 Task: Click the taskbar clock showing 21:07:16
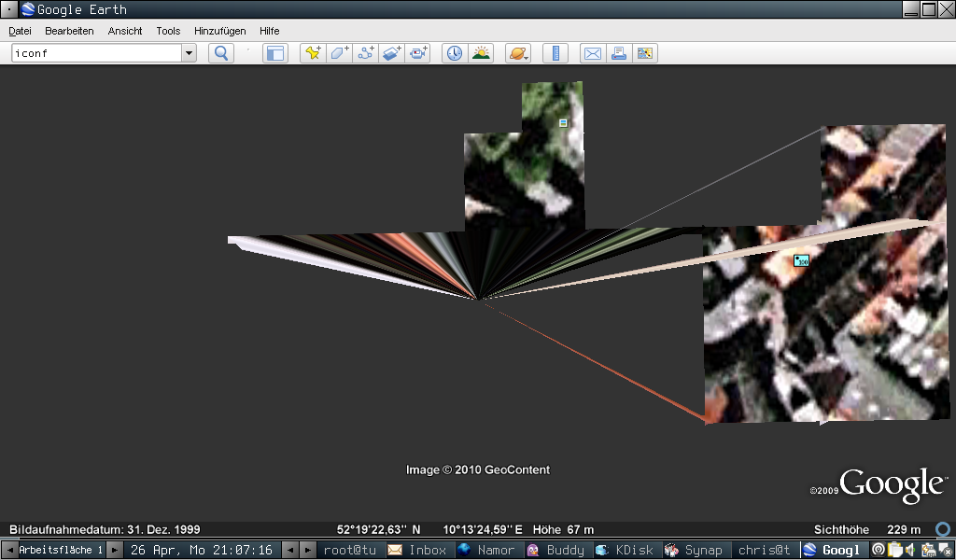[202, 550]
